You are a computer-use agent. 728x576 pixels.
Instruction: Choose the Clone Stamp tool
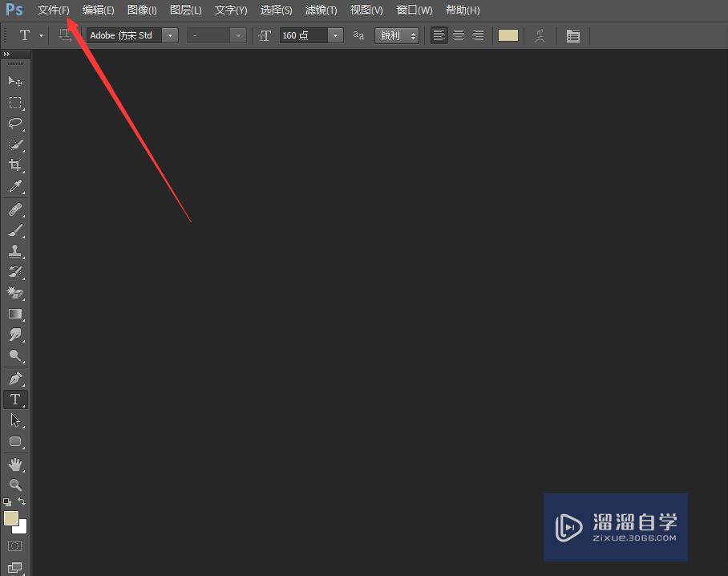pos(15,250)
